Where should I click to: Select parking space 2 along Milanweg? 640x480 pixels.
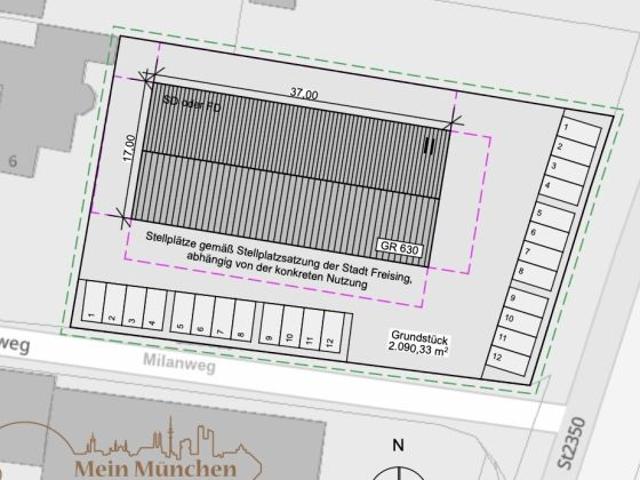point(114,305)
